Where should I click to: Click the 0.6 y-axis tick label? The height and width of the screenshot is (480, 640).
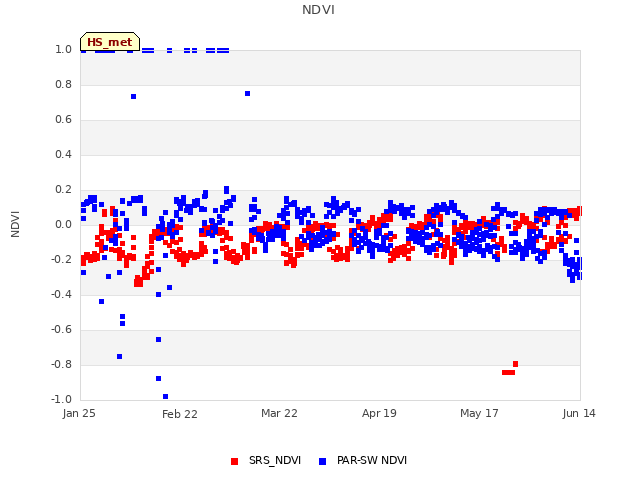click(63, 120)
